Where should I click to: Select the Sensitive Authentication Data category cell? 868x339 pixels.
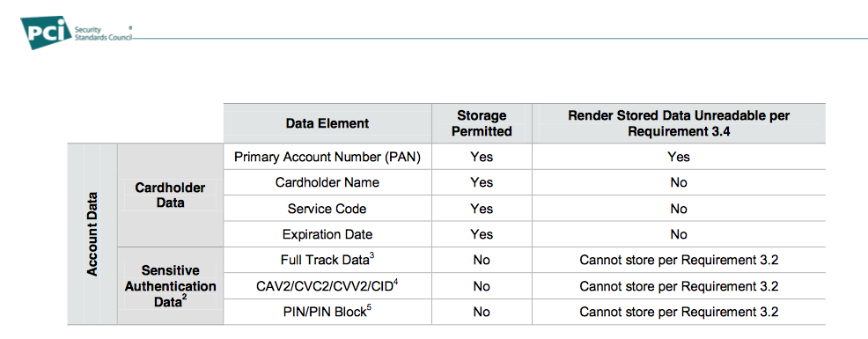pos(171,286)
